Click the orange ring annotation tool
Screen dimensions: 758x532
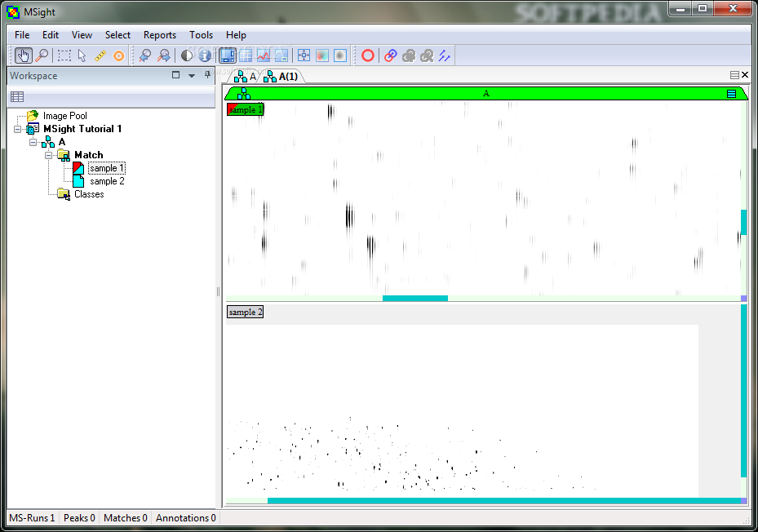click(x=118, y=55)
